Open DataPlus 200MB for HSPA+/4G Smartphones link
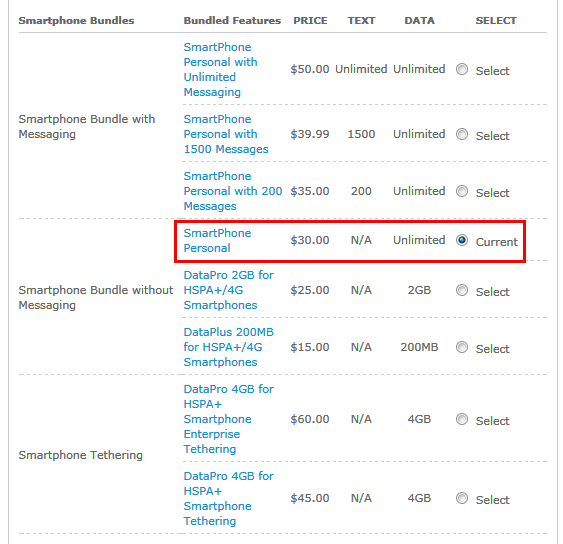Screen dimensions: 563x544 (229, 347)
